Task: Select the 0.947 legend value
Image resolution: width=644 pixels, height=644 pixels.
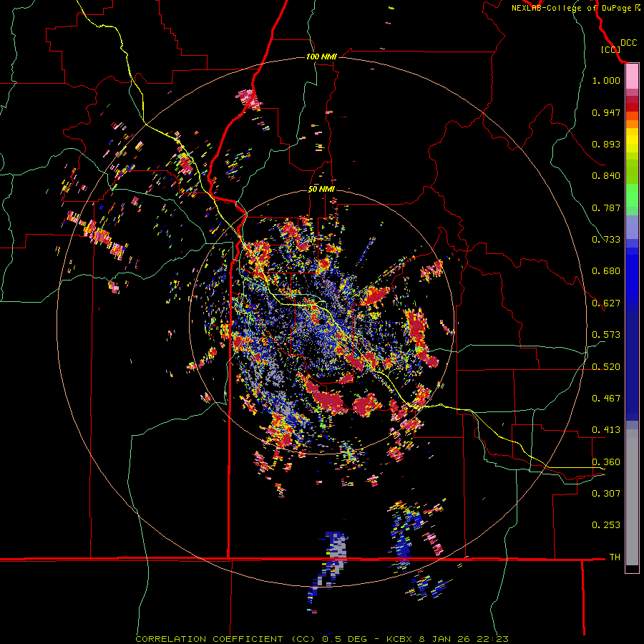Action: pos(606,112)
